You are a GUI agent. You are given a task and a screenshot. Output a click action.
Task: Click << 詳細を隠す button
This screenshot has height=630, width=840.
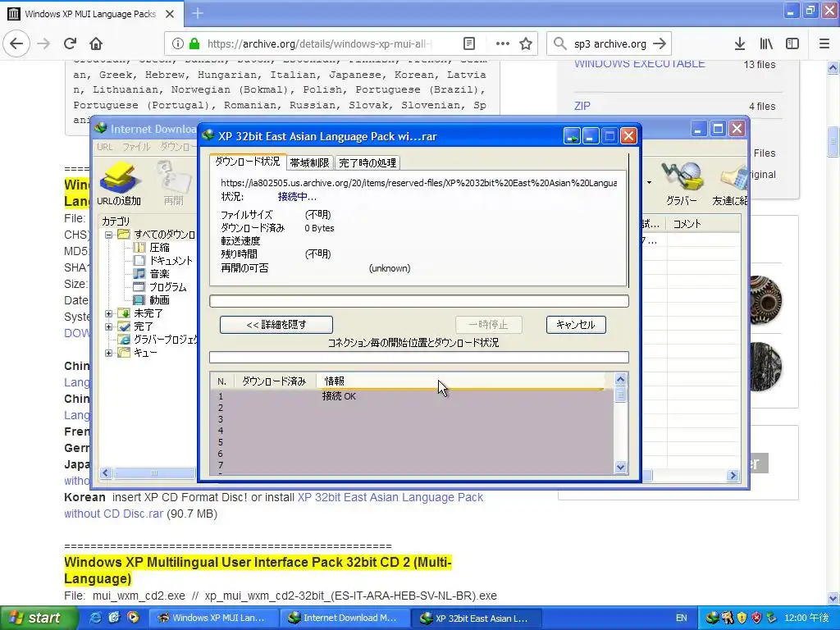[x=276, y=325]
